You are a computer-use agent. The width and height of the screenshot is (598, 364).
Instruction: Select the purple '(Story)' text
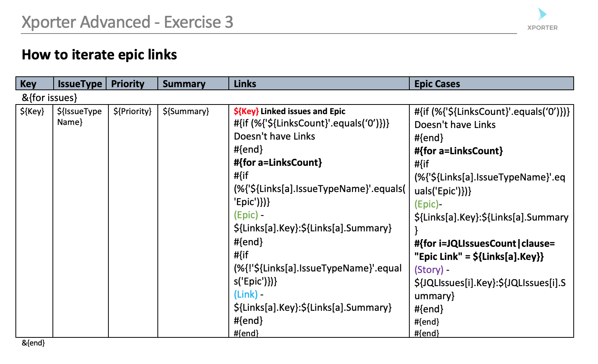[429, 270]
